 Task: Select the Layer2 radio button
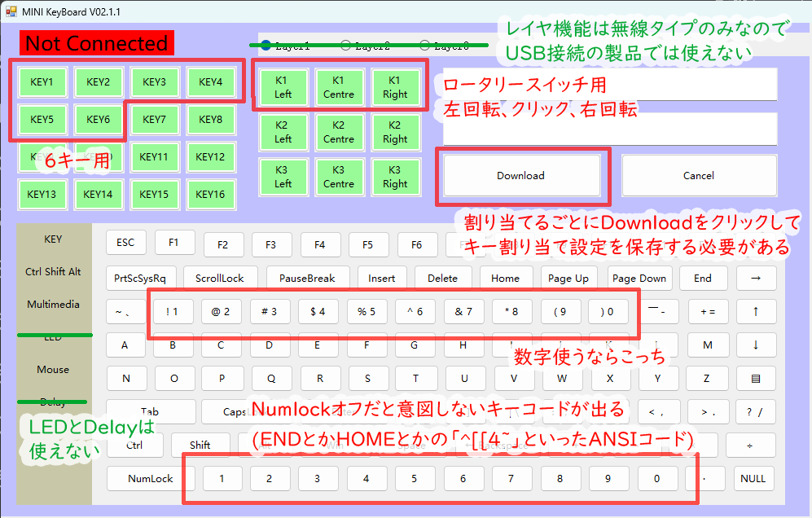[x=345, y=46]
